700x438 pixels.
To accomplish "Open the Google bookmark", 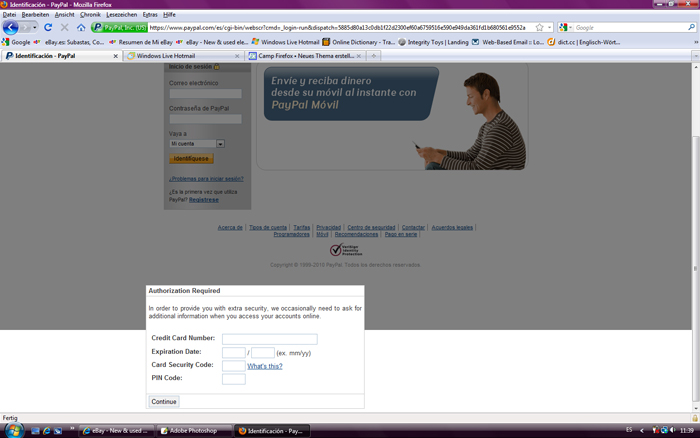I will click(16, 42).
